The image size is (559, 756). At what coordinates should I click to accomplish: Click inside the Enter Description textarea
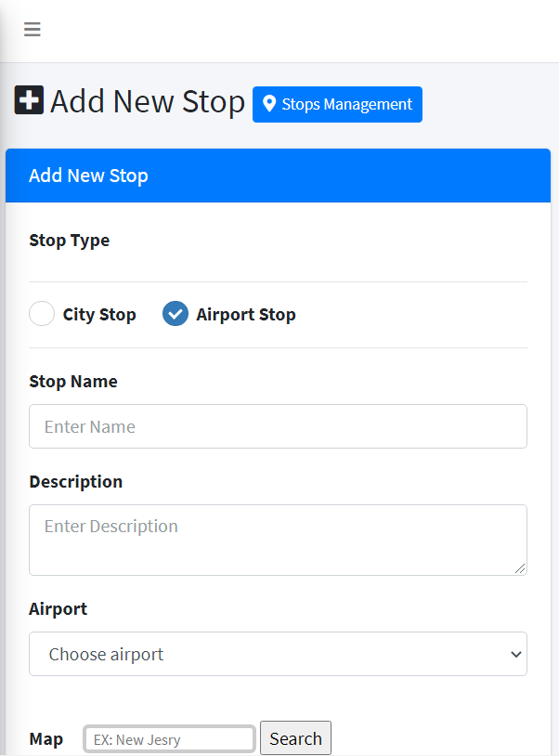pos(278,540)
